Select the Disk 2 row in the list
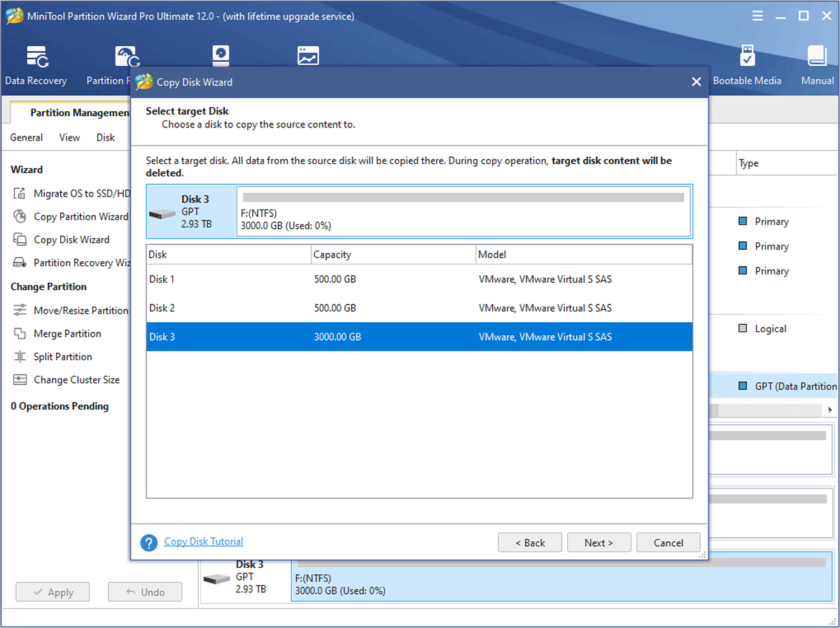The width and height of the screenshot is (840, 628). 419,308
